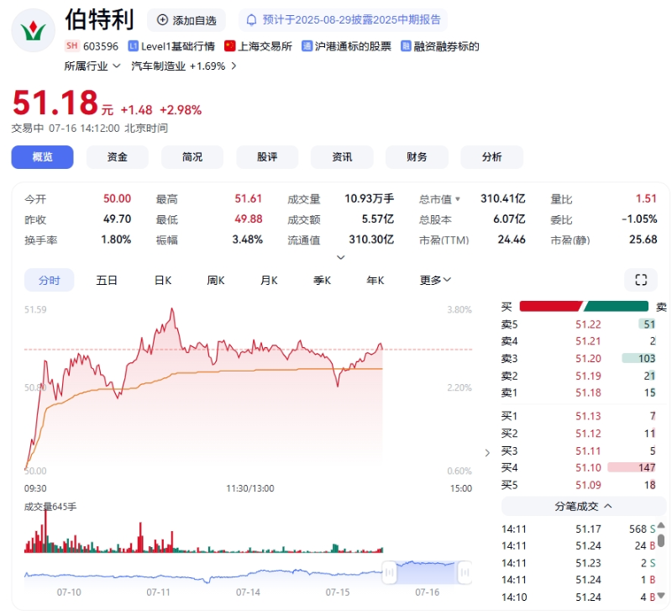This screenshot has height=616, width=672.
Task: Click the plus icon in 添加自选
Action: coord(162,19)
